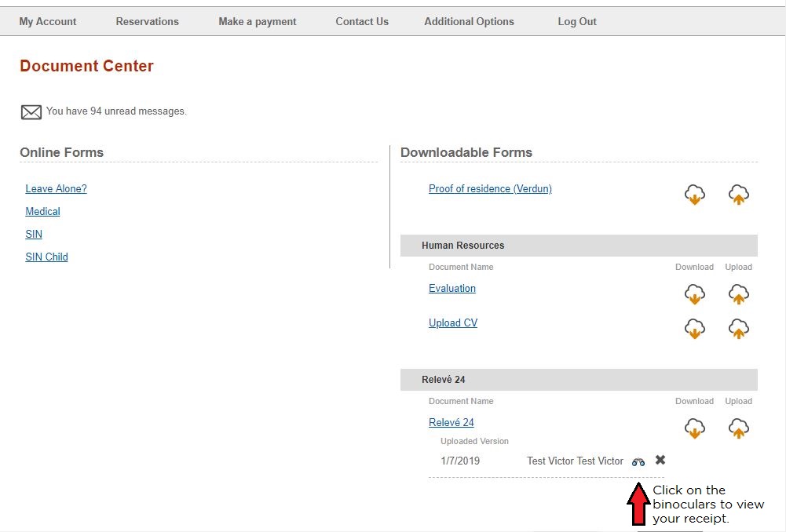Open the Relevé 24 document link
The width and height of the screenshot is (786, 532).
pyautogui.click(x=451, y=423)
